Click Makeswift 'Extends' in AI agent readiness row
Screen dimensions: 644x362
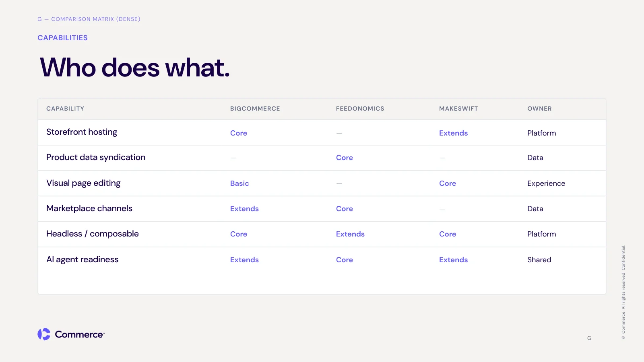pos(454,260)
